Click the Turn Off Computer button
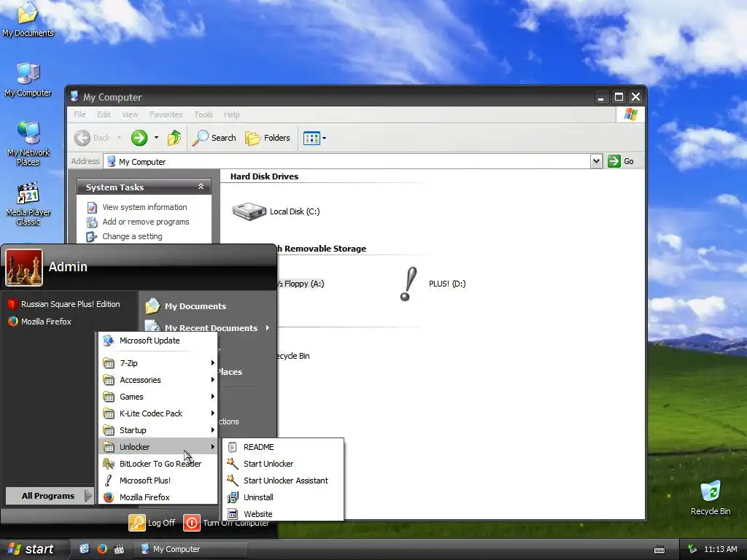Image resolution: width=747 pixels, height=560 pixels. pyautogui.click(x=227, y=523)
